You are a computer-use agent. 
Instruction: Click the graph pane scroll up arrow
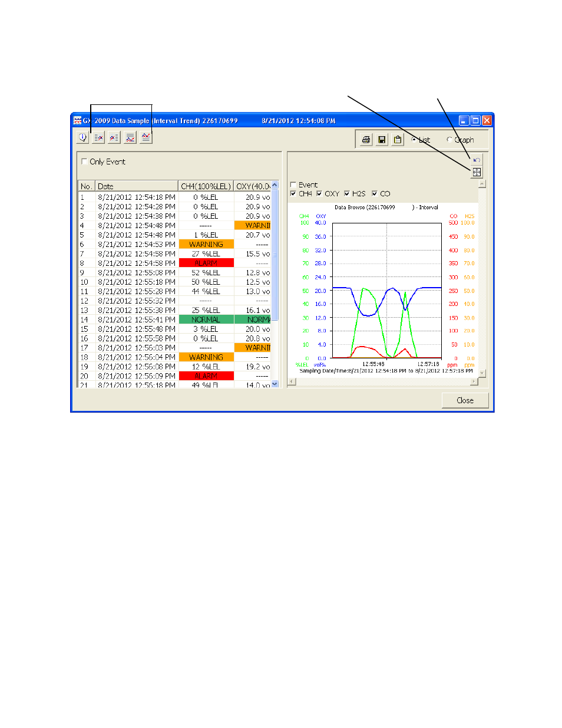pyautogui.click(x=482, y=184)
